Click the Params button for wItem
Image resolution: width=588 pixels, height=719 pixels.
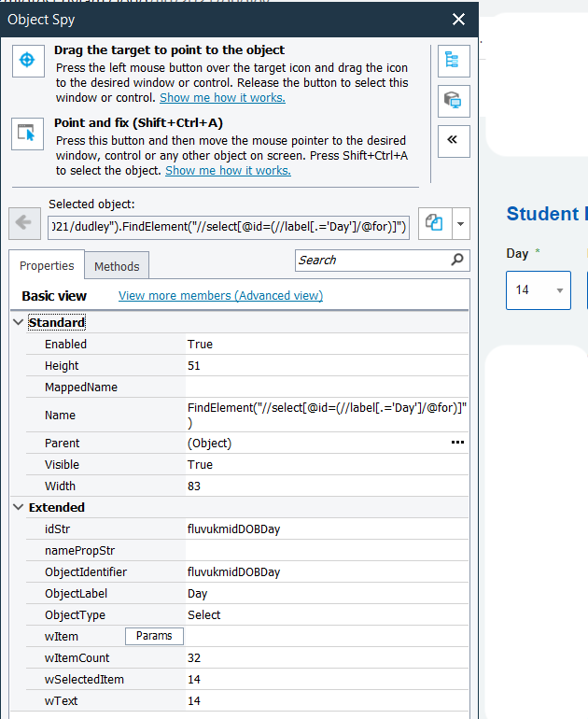click(x=154, y=636)
